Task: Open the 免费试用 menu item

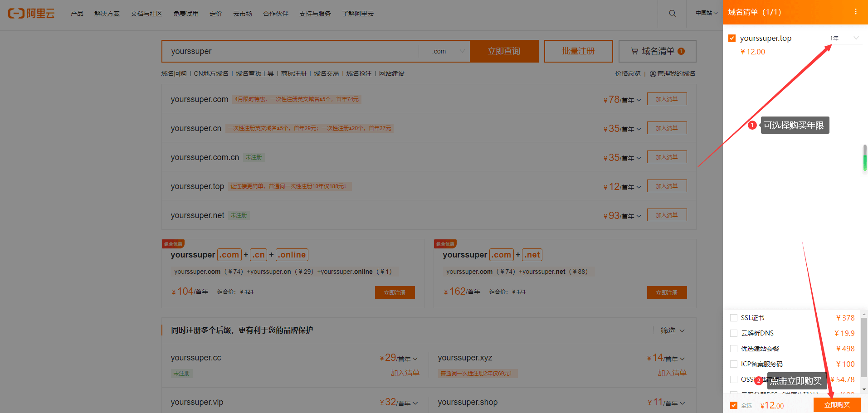Action: (186, 14)
